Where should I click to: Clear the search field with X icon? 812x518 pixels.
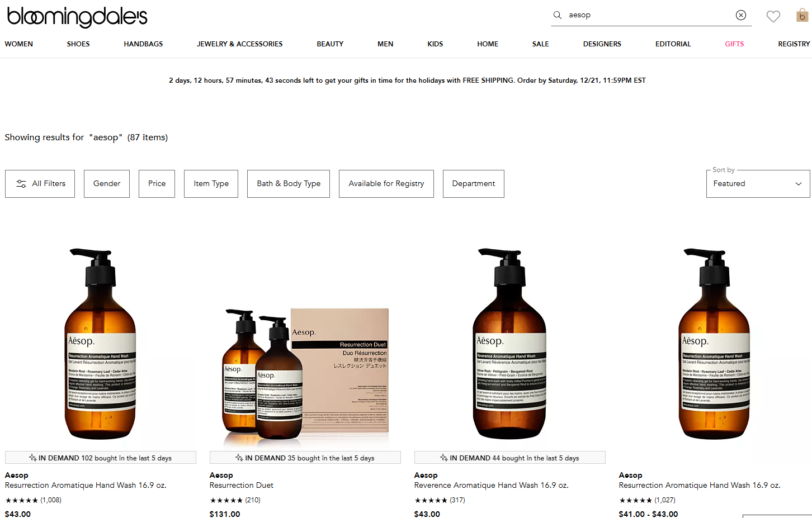[x=741, y=15]
